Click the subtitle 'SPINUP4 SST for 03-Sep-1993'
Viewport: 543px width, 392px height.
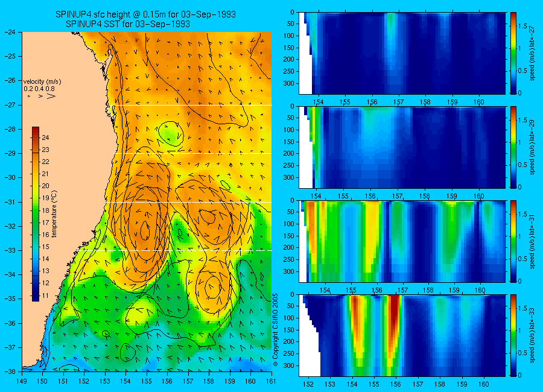(x=128, y=24)
